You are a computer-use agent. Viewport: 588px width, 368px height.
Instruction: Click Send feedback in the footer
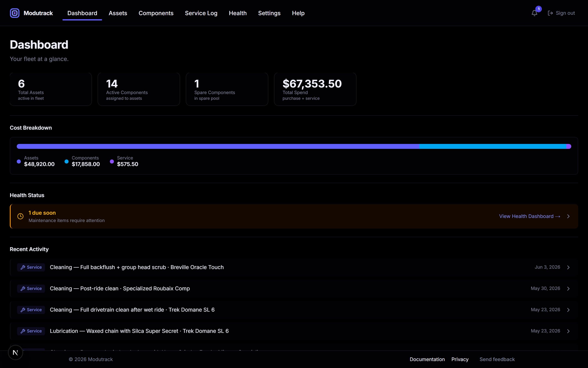pyautogui.click(x=497, y=359)
